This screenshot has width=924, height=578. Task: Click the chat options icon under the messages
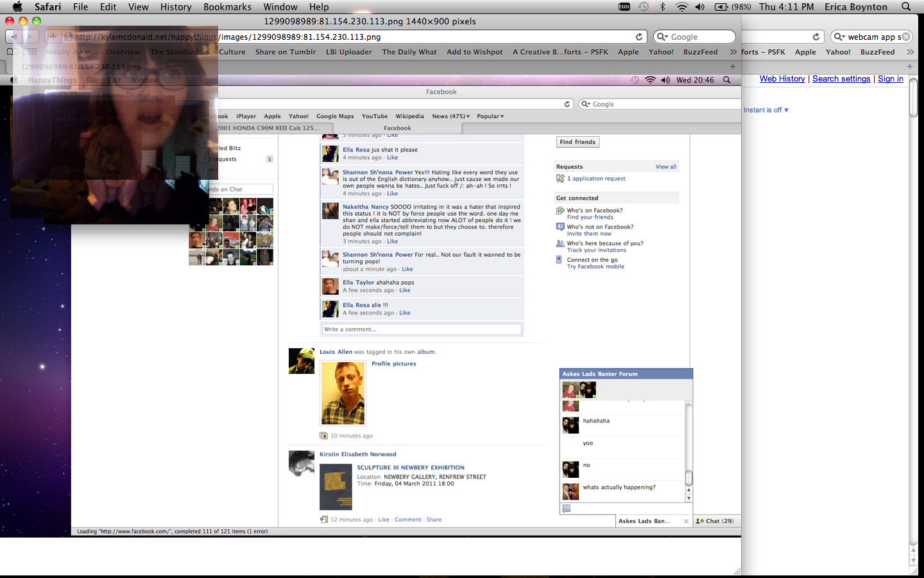pyautogui.click(x=566, y=508)
